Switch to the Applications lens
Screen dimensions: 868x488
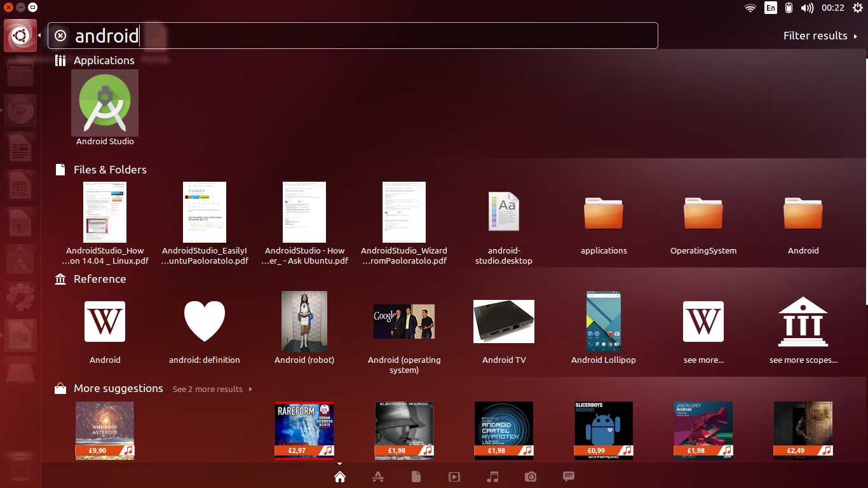[378, 477]
